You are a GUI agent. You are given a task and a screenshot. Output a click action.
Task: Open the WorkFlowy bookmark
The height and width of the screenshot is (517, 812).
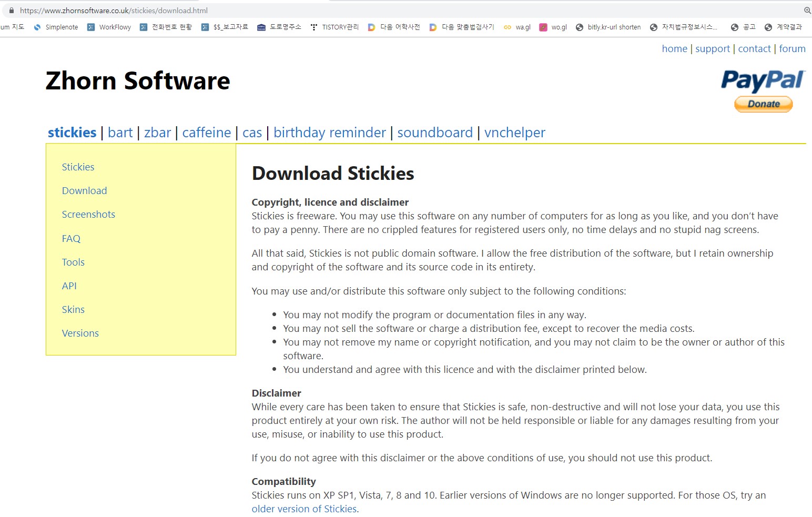109,27
